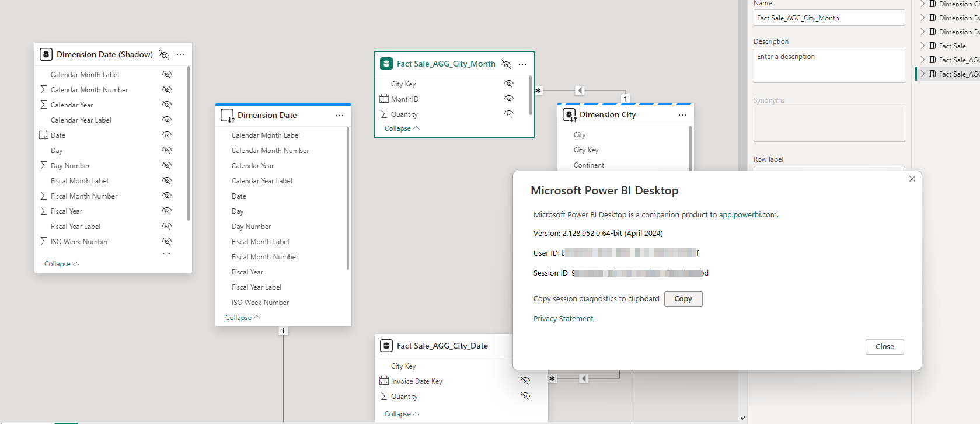Click the Dimension City storage mode icon
Viewport: 980px width, 424px height.
pos(569,115)
